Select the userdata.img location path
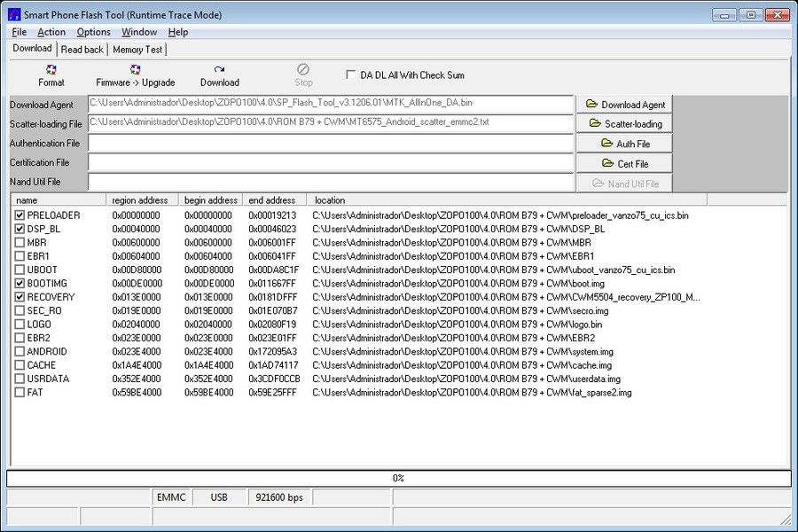The image size is (798, 532). (x=466, y=379)
